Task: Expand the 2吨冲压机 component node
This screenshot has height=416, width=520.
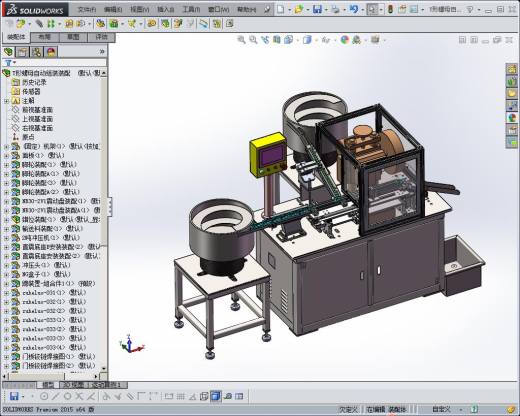Action: click(x=6, y=238)
